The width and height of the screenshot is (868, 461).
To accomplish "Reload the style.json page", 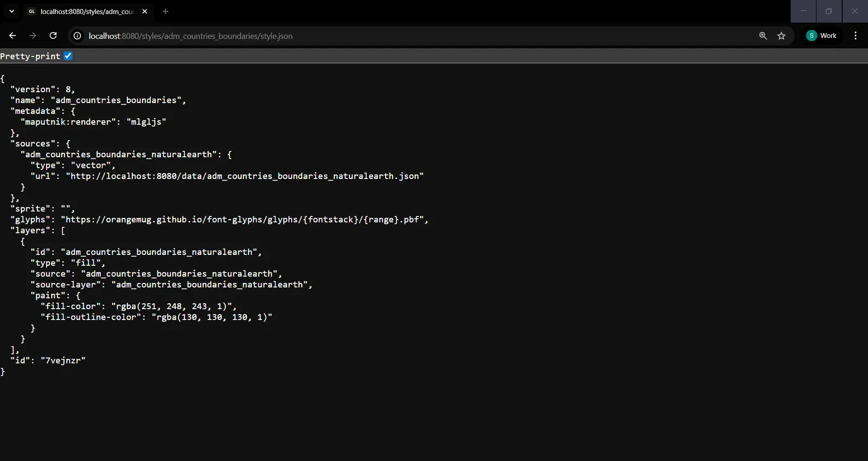I will point(53,36).
